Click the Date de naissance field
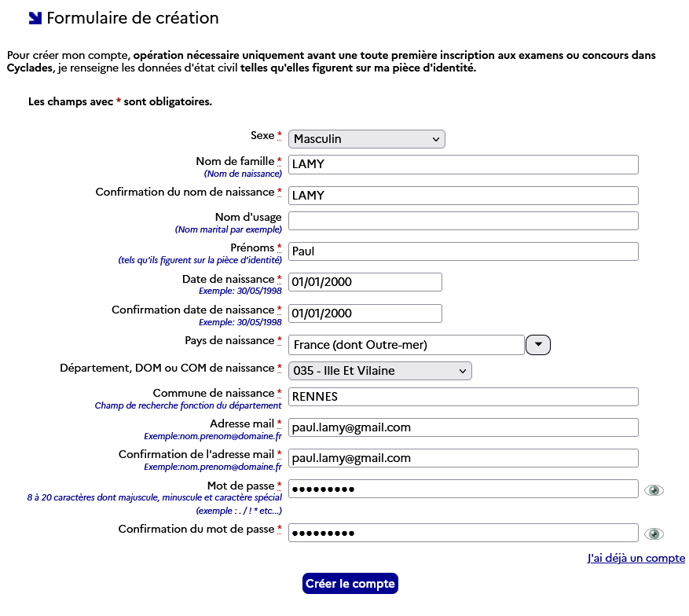Viewport: 689px width, 616px height. 365,282
